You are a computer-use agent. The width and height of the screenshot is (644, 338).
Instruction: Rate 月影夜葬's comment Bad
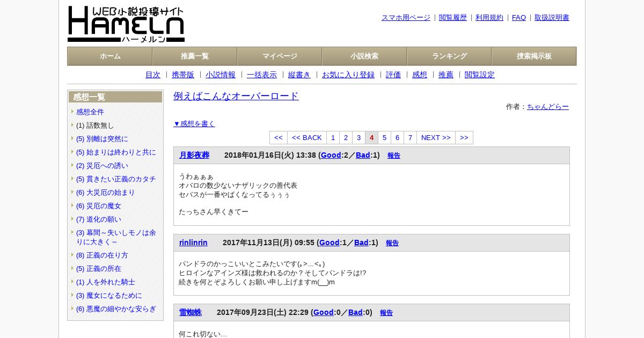point(363,156)
